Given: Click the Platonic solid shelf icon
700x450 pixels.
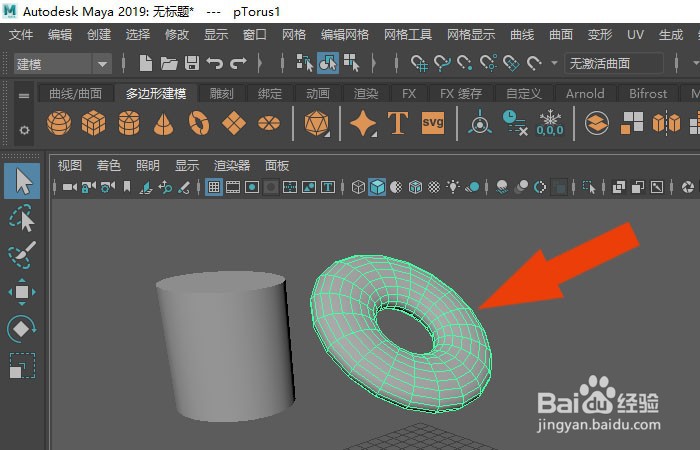Looking at the screenshot, I should point(317,124).
